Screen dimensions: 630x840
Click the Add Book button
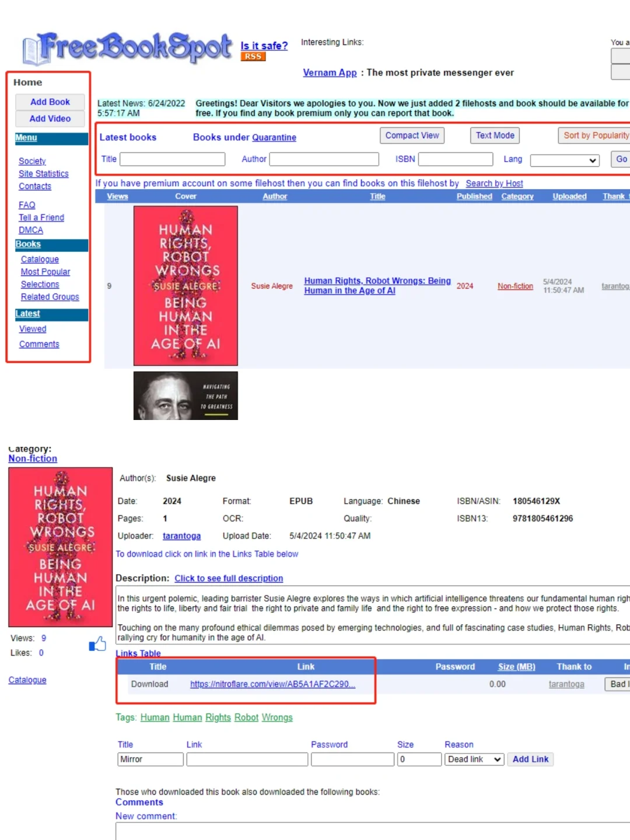pos(50,101)
